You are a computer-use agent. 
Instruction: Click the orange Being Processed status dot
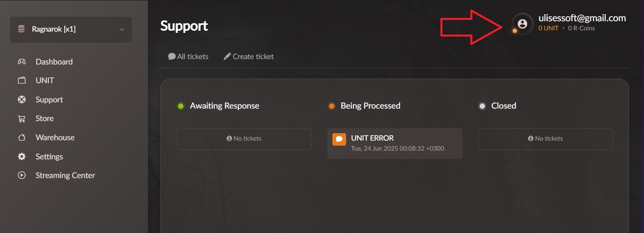tap(332, 106)
